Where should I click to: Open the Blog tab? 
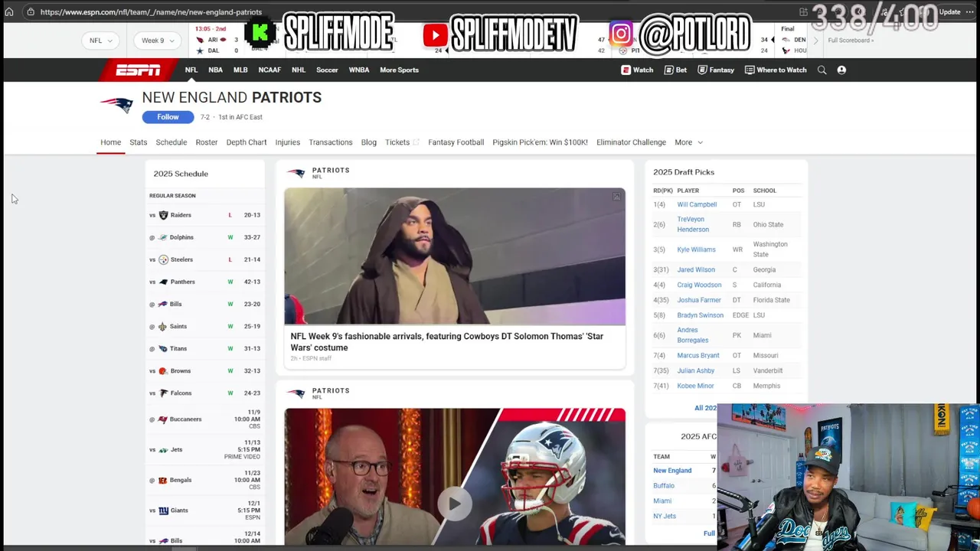pos(368,142)
